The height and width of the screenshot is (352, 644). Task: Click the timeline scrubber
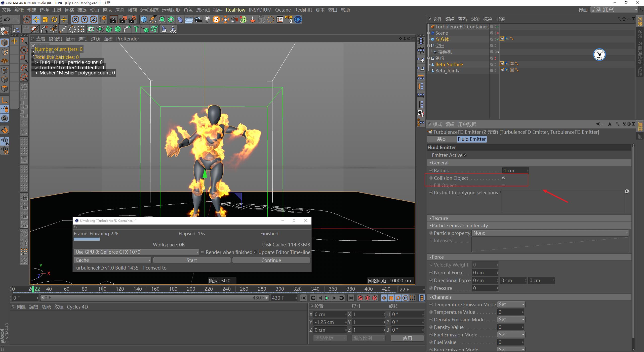[x=33, y=289]
